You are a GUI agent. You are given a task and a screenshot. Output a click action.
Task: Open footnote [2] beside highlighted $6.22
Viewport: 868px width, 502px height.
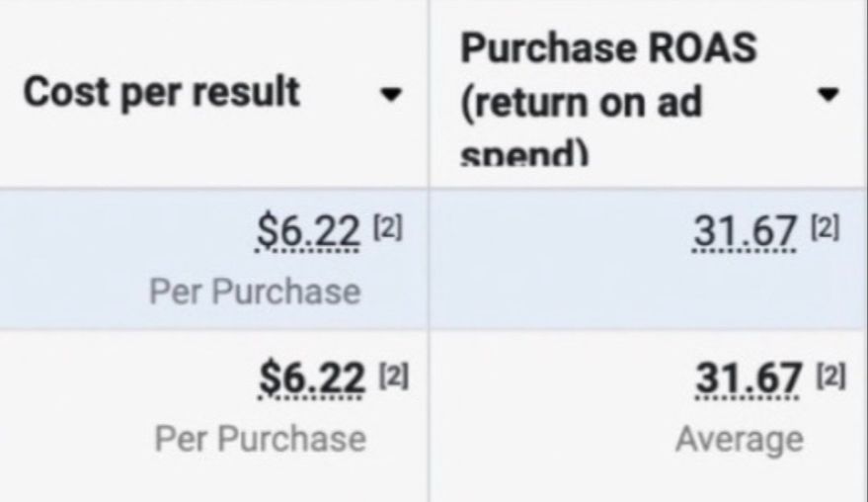pyautogui.click(x=388, y=227)
